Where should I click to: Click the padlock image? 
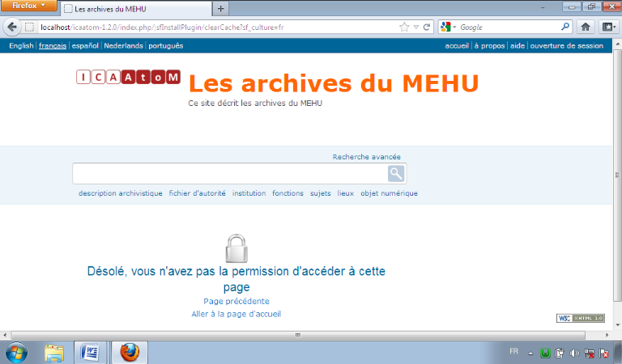click(236, 248)
